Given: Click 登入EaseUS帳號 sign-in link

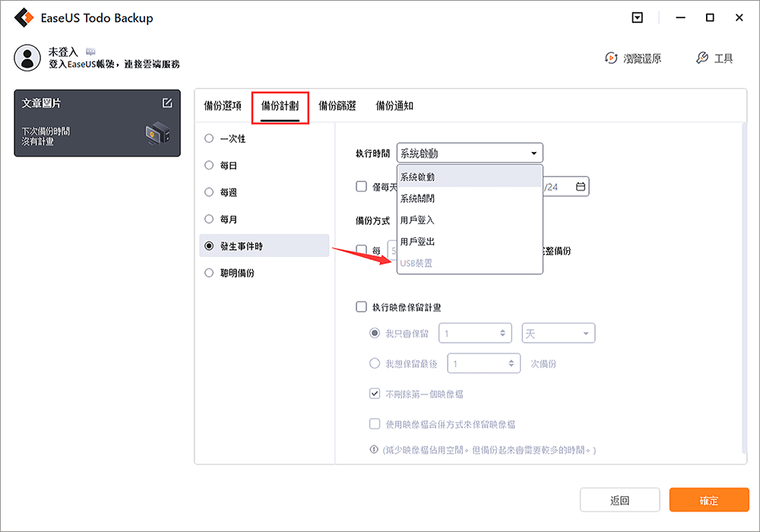Looking at the screenshot, I should tap(114, 64).
